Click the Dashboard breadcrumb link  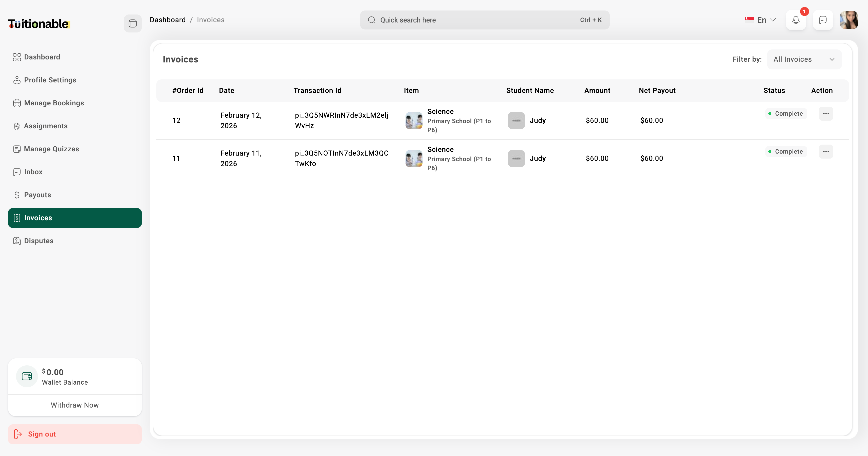(168, 20)
